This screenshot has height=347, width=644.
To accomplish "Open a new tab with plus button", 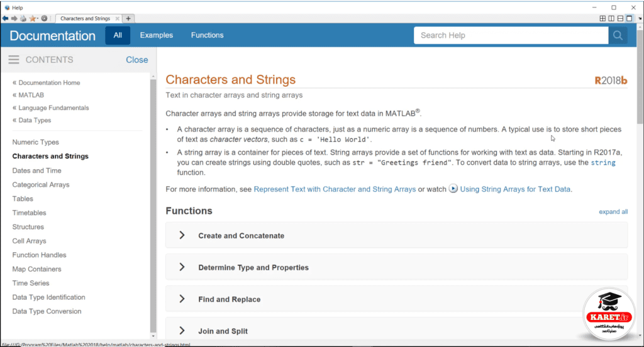I will 128,18.
